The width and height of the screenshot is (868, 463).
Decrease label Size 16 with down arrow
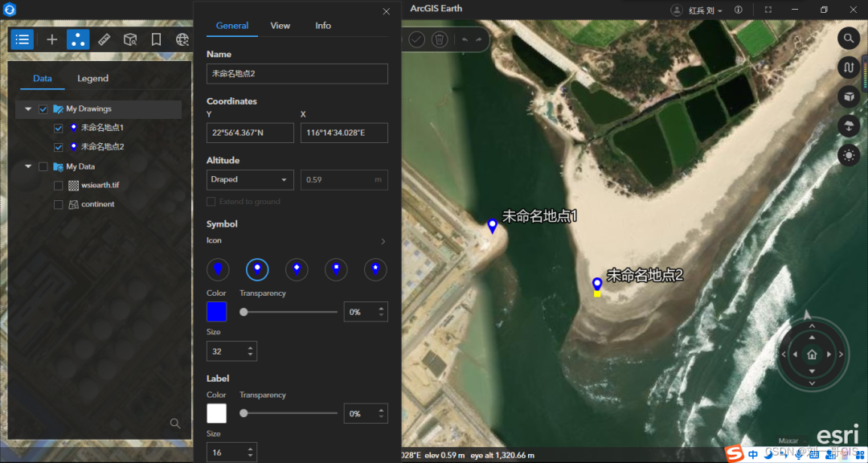[250, 456]
